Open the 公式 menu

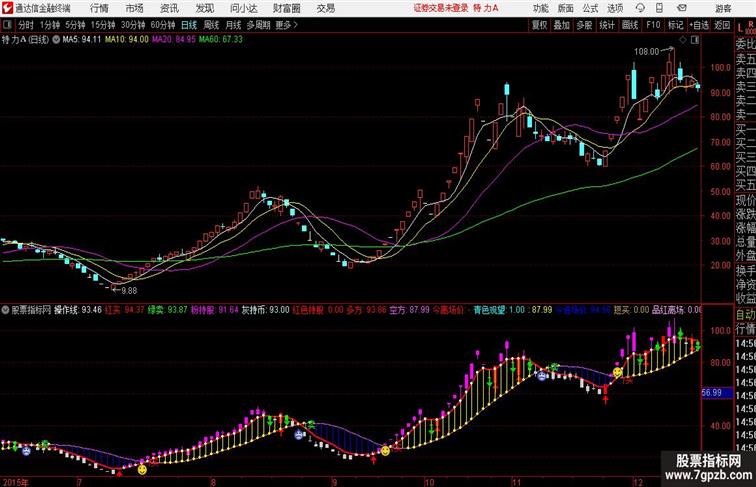tap(590, 8)
